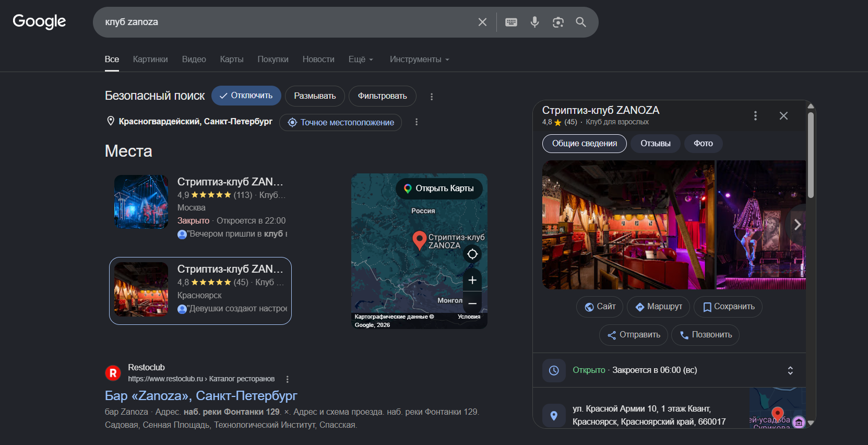Image resolution: width=868 pixels, height=445 pixels.
Task: Click the Условия link on the map
Action: [469, 317]
